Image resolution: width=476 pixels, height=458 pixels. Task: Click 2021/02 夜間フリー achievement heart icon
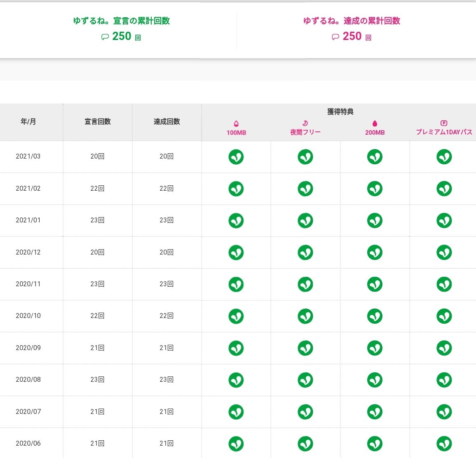(x=305, y=189)
